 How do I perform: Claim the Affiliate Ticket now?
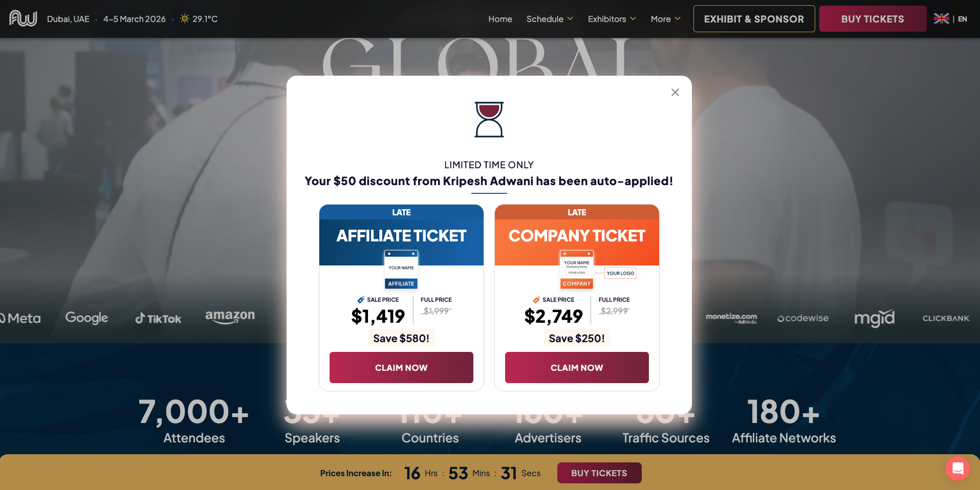(x=401, y=367)
